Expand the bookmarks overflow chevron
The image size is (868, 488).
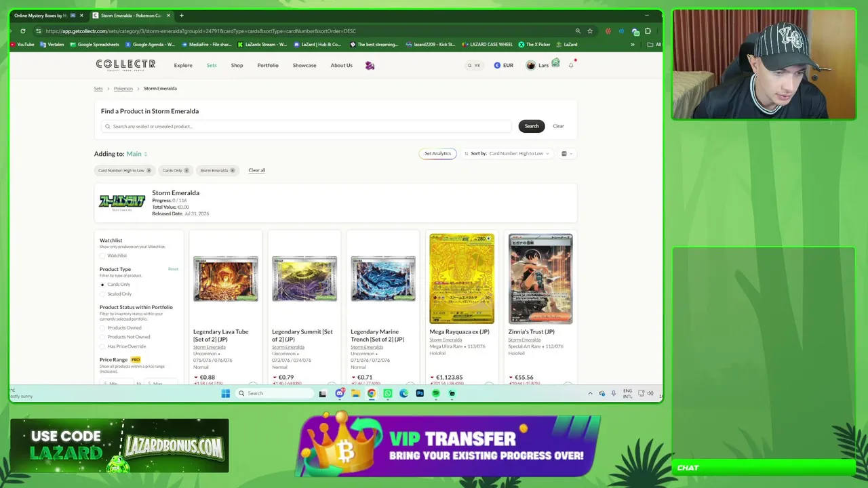(633, 45)
